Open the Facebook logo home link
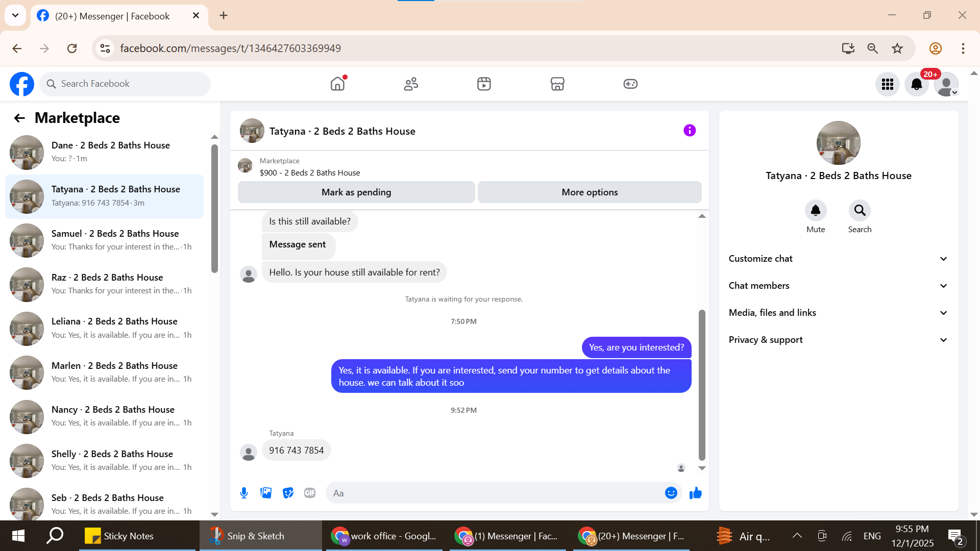The width and height of the screenshot is (980, 551). [x=22, y=84]
